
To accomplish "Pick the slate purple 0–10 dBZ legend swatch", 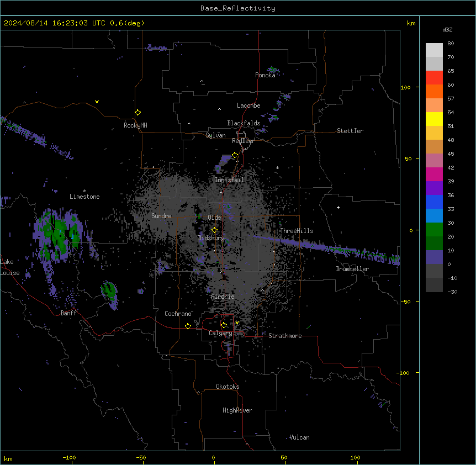I will coord(434,257).
